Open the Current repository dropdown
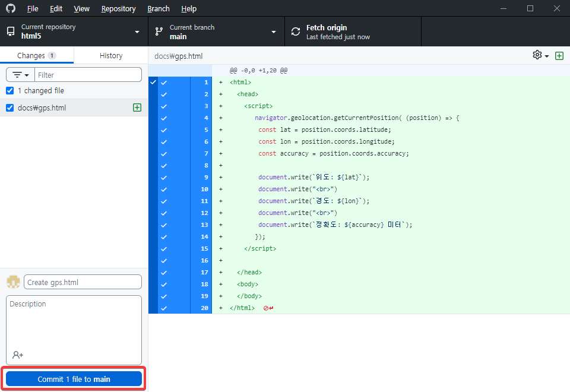Image resolution: width=570 pixels, height=392 pixels. pos(73,31)
